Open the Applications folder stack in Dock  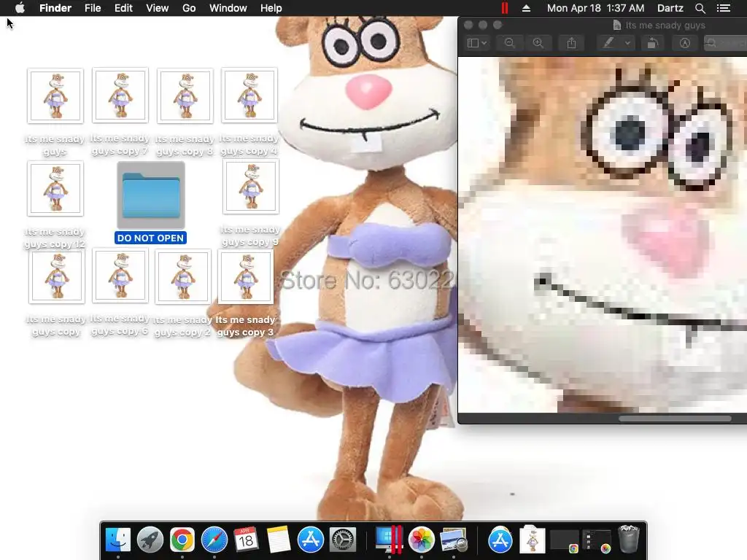click(x=500, y=540)
